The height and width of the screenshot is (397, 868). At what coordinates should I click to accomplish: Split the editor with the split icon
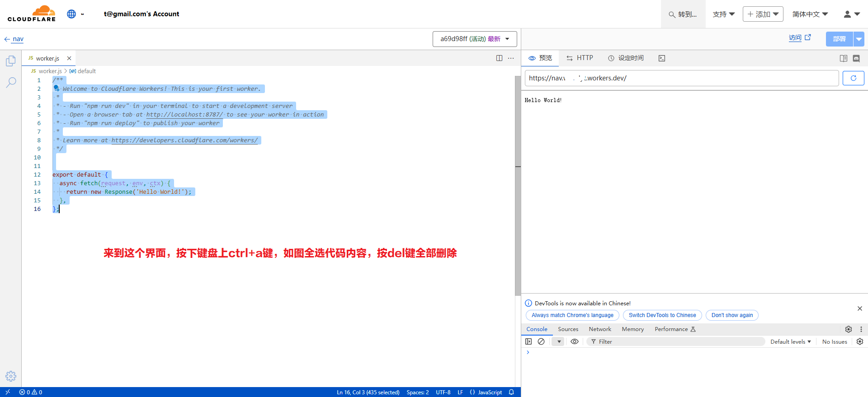tap(499, 58)
